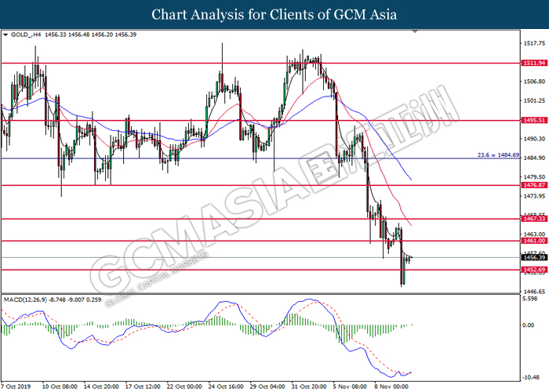The width and height of the screenshot is (549, 392).
Task: Click the 1452.69 red price label
Action: coord(534,270)
